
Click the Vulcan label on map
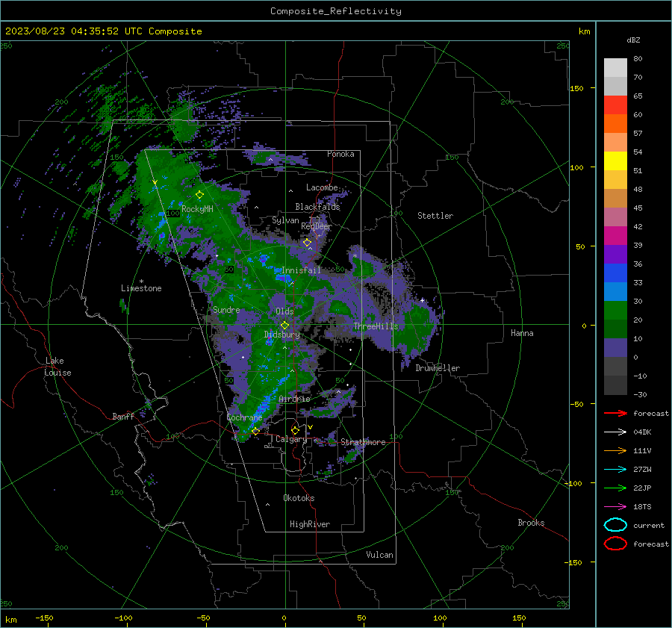click(x=380, y=554)
